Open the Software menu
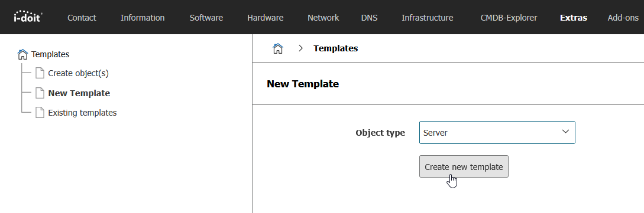 click(206, 18)
